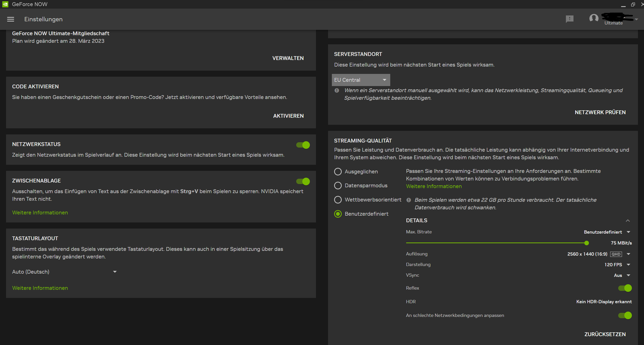Image resolution: width=644 pixels, height=345 pixels.
Task: Click the Max. Bitrate slider handle
Action: click(586, 243)
